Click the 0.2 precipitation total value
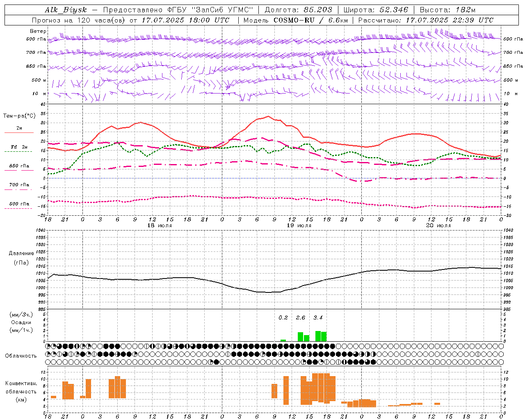This screenshot has height=420, width=525. tap(283, 317)
